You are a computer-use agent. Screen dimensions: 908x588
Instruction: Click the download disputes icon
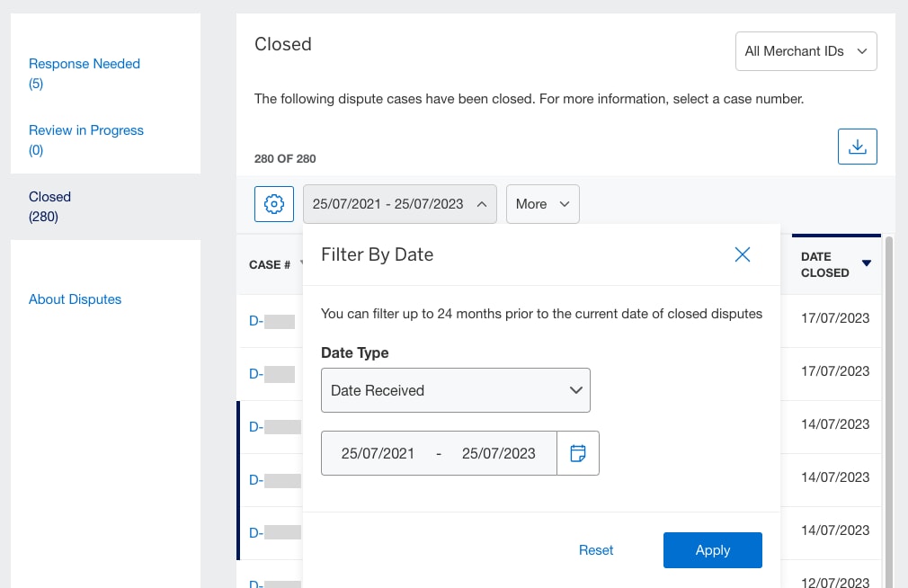[857, 146]
